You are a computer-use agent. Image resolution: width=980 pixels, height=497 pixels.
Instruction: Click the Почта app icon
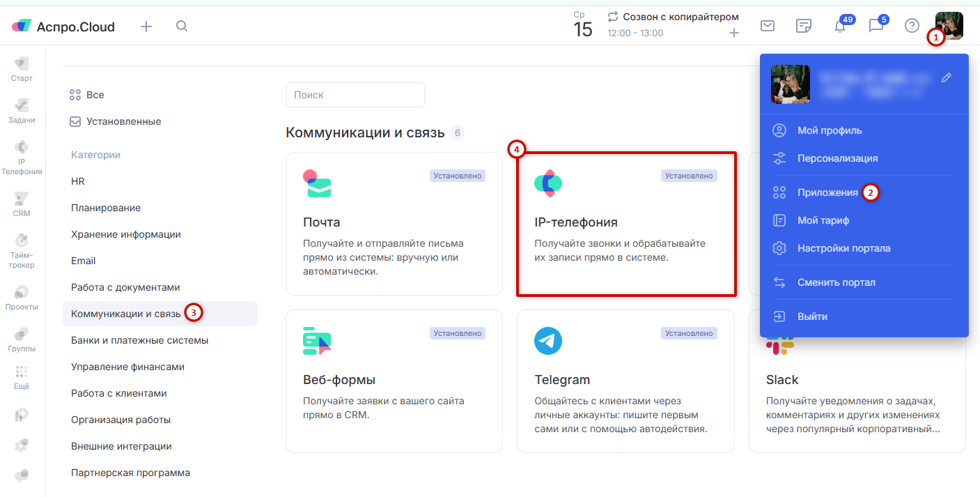[317, 183]
